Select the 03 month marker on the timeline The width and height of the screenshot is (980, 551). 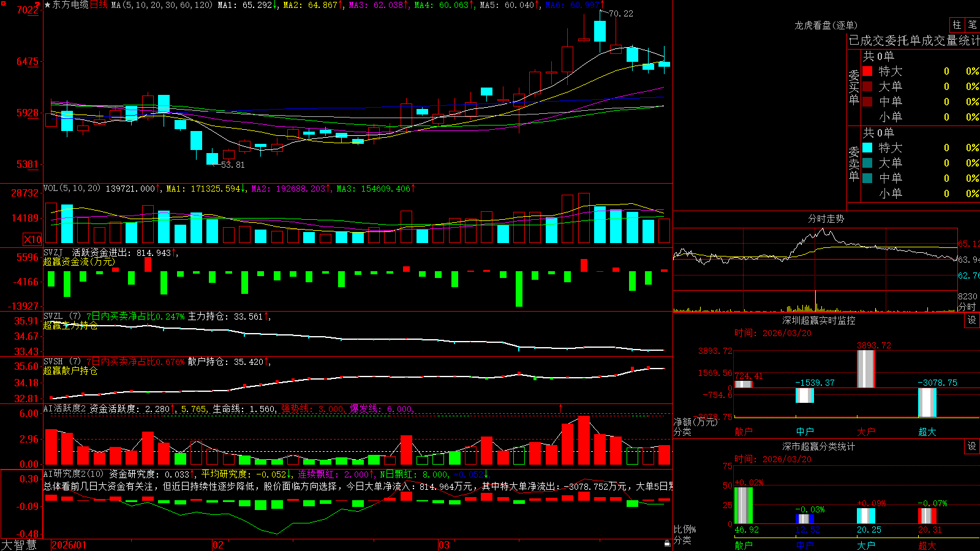[x=444, y=545]
